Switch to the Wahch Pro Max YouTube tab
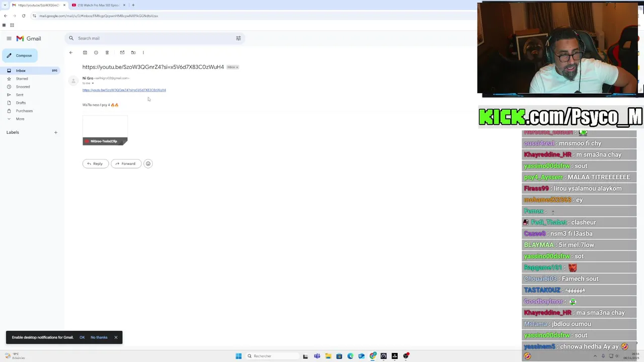 (97, 5)
